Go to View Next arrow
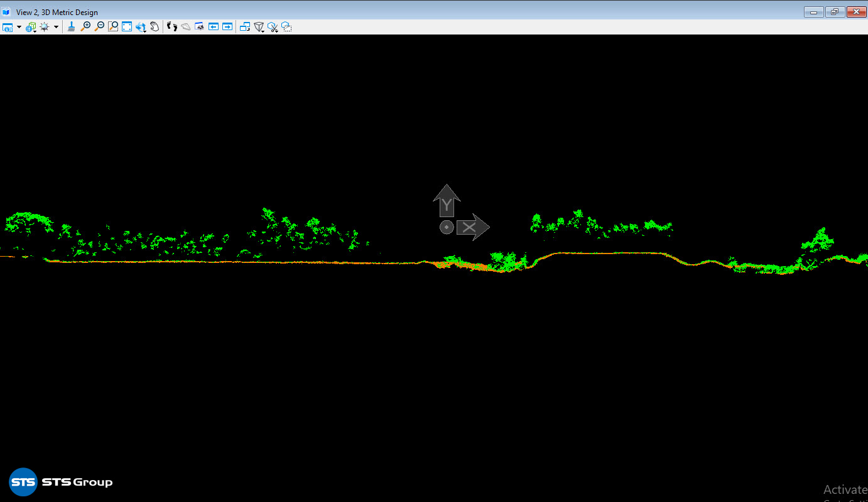The image size is (868, 502). [227, 27]
